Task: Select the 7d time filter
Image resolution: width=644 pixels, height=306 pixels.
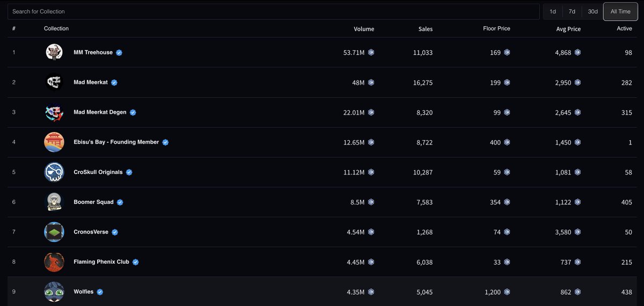Action: tap(572, 11)
